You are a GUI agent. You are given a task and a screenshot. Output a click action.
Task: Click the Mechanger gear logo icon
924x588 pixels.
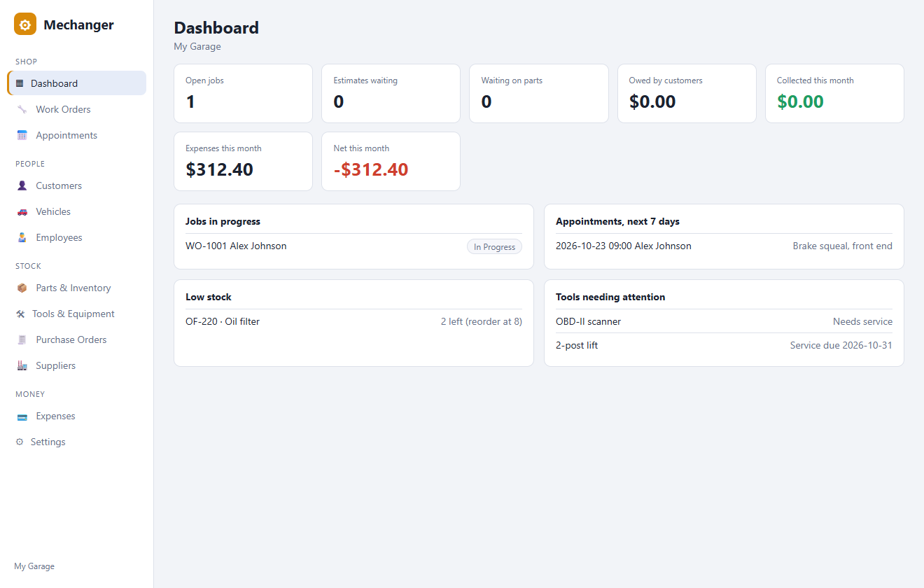click(25, 24)
